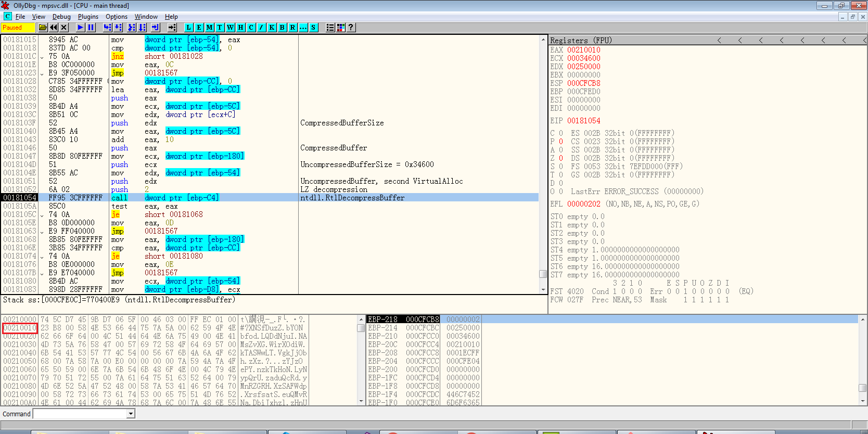
Task: Open the Plugins menu
Action: (x=88, y=17)
